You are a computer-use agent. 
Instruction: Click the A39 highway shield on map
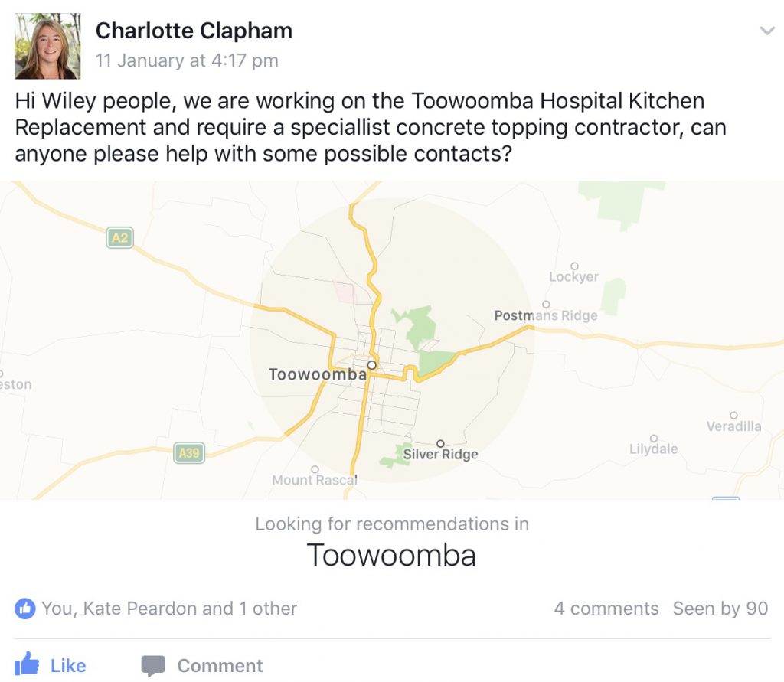(188, 453)
